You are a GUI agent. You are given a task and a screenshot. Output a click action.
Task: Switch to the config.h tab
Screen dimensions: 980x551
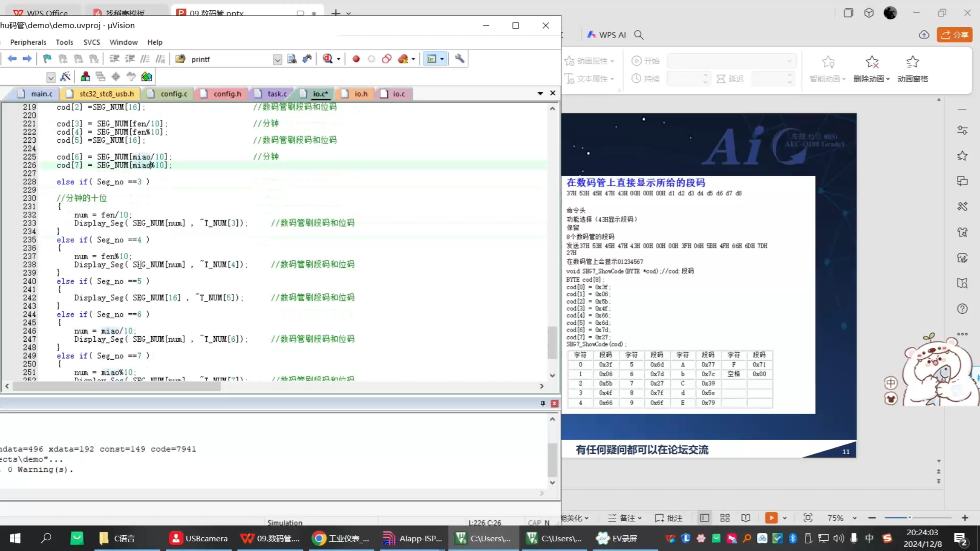point(227,94)
